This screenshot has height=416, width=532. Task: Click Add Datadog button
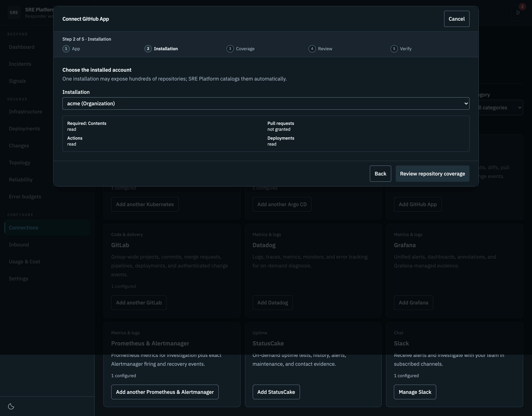tap(273, 303)
